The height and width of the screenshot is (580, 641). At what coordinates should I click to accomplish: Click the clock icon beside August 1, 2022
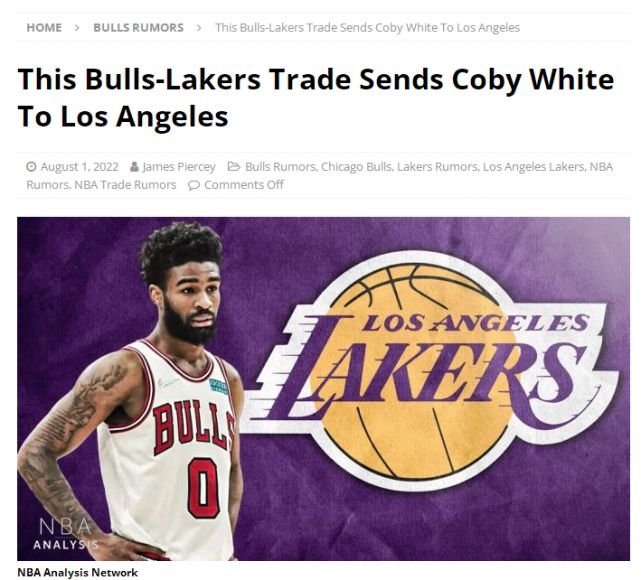[31, 167]
